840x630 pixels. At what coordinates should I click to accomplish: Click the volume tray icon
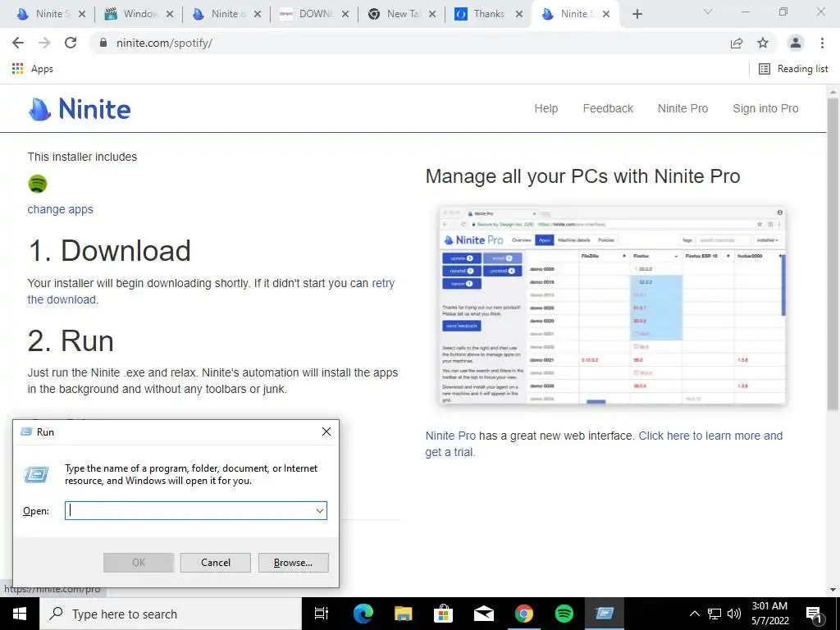pos(734,614)
